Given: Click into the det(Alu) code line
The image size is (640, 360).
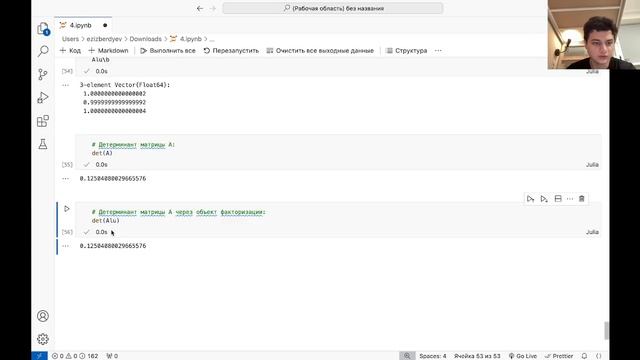Looking at the screenshot, I should pos(106,220).
